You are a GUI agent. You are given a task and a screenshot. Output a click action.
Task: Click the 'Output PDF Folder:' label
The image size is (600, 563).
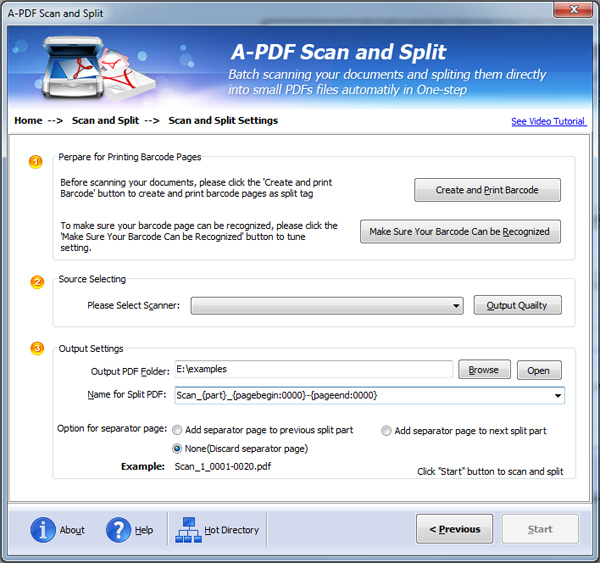tap(130, 371)
